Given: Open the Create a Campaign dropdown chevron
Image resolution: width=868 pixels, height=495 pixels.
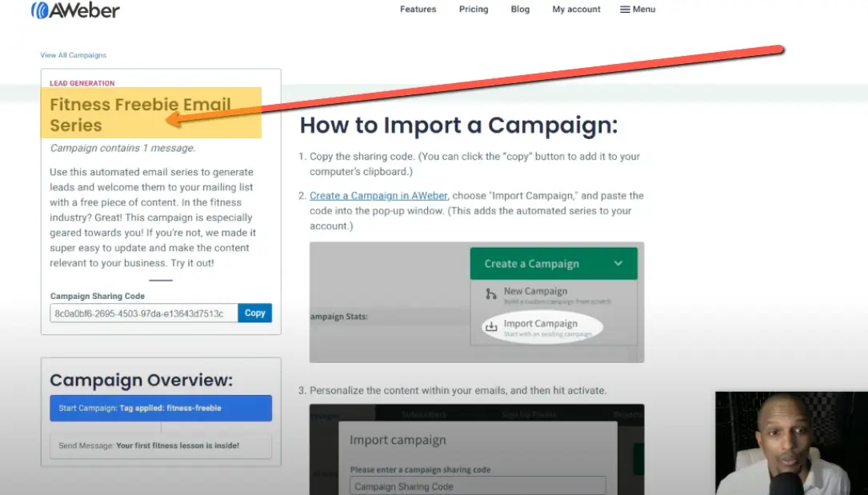Looking at the screenshot, I should coord(617,263).
